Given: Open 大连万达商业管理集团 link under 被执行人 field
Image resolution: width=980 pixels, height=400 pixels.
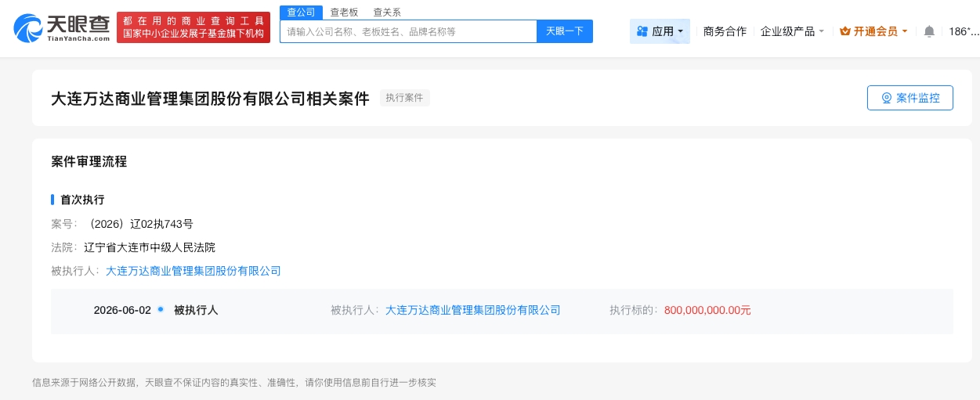Looking at the screenshot, I should [193, 271].
